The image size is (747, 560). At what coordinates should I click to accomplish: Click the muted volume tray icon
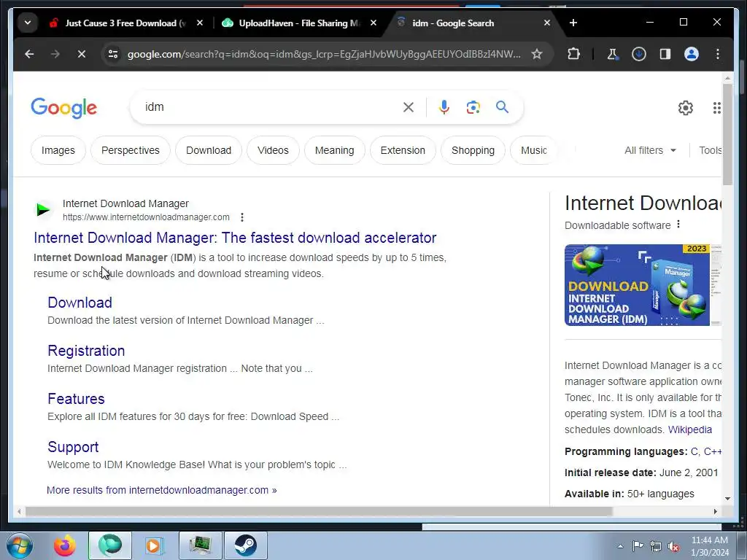click(673, 546)
